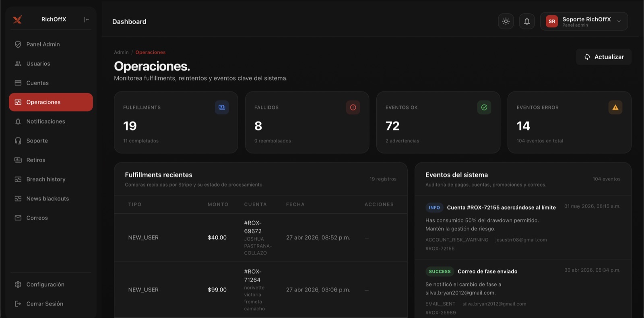Click the Operaciones breadcrumb
644x318 pixels.
pyautogui.click(x=151, y=52)
